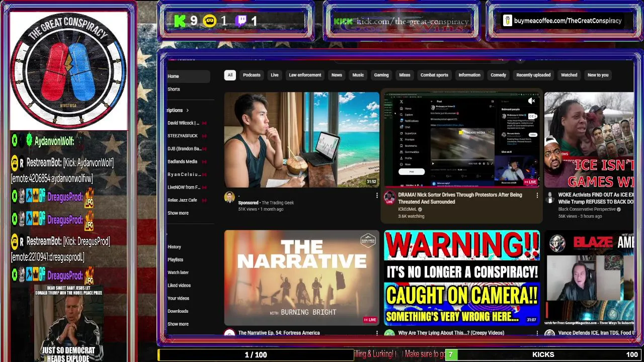Click the green Kick logo in the viewer counter
This screenshot has height=362, width=644.
tap(180, 21)
